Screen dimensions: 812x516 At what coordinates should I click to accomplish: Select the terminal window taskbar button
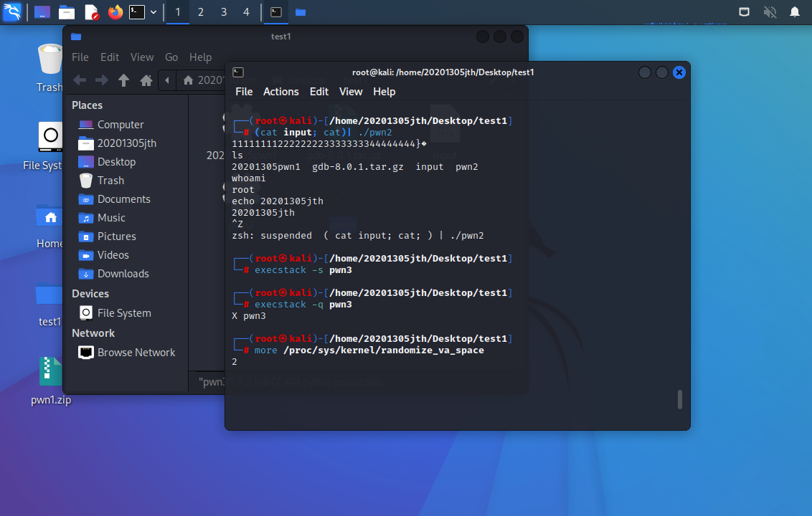(x=276, y=12)
